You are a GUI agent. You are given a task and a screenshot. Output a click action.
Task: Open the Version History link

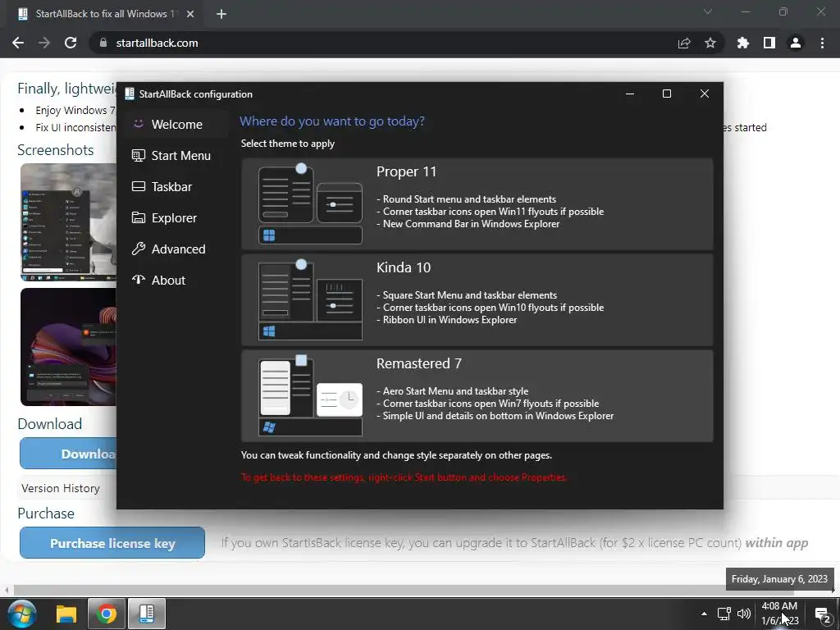coord(61,488)
